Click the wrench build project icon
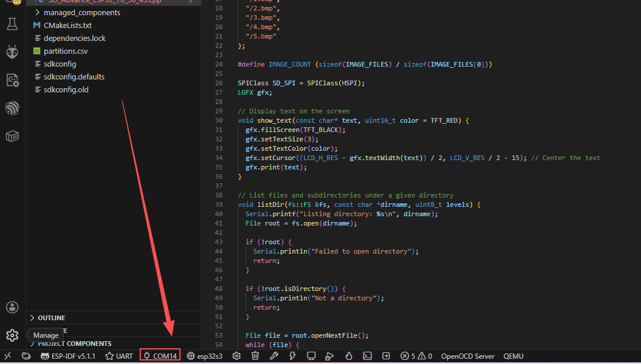This screenshot has height=364, width=641. pos(273,356)
